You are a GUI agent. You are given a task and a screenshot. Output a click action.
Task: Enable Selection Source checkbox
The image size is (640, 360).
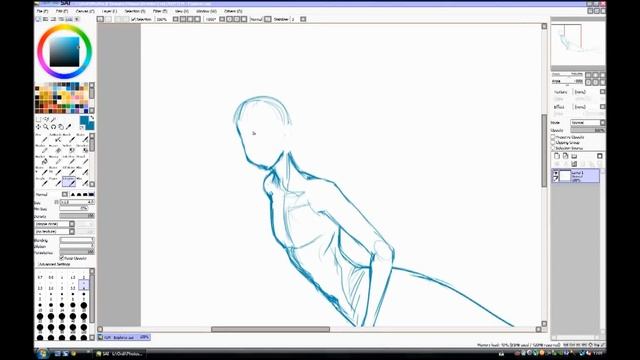(x=553, y=148)
